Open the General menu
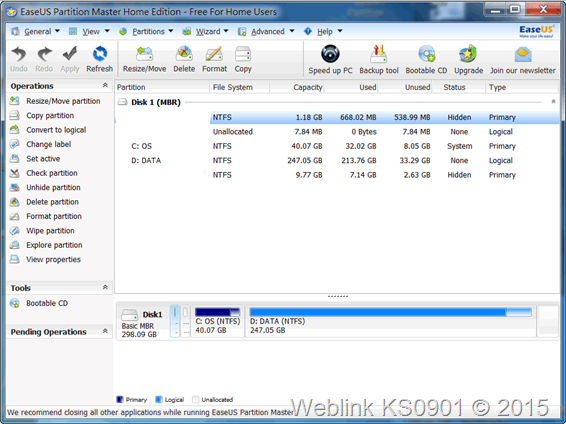566x424 pixels. point(35,32)
